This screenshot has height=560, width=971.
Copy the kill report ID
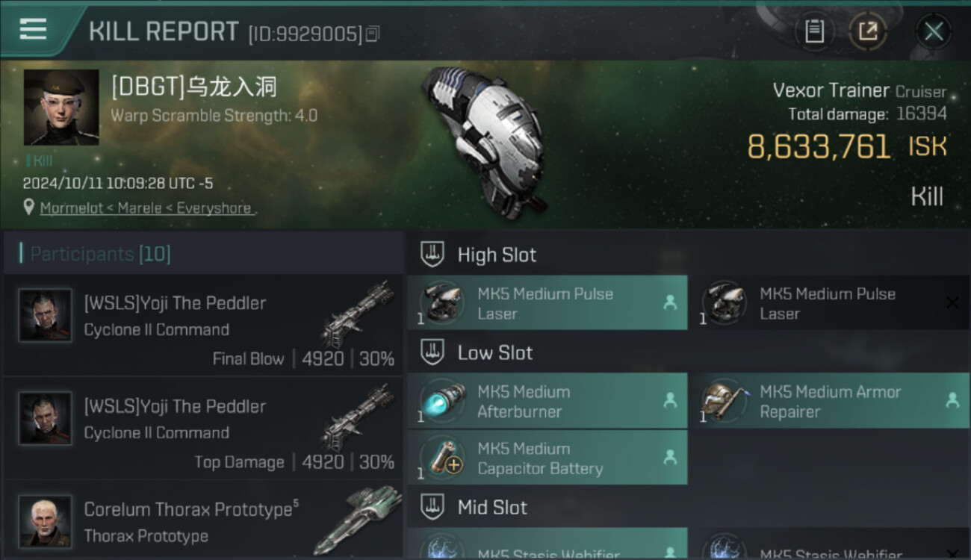[373, 34]
